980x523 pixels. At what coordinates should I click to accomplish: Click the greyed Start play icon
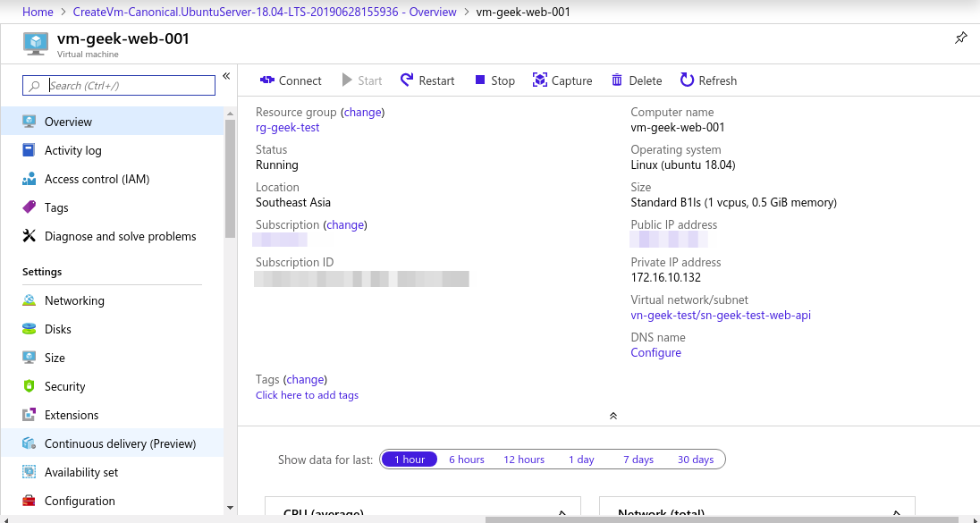point(347,80)
